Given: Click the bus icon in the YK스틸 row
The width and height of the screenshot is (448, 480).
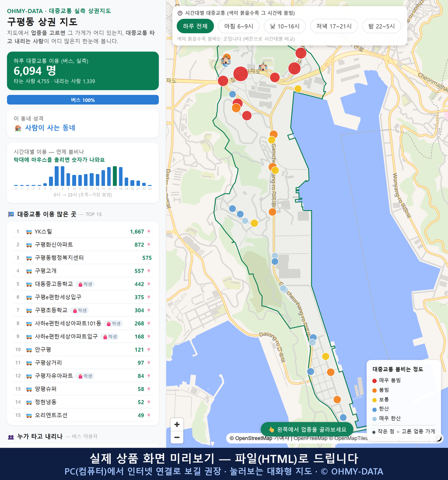Looking at the screenshot, I should coord(29,232).
